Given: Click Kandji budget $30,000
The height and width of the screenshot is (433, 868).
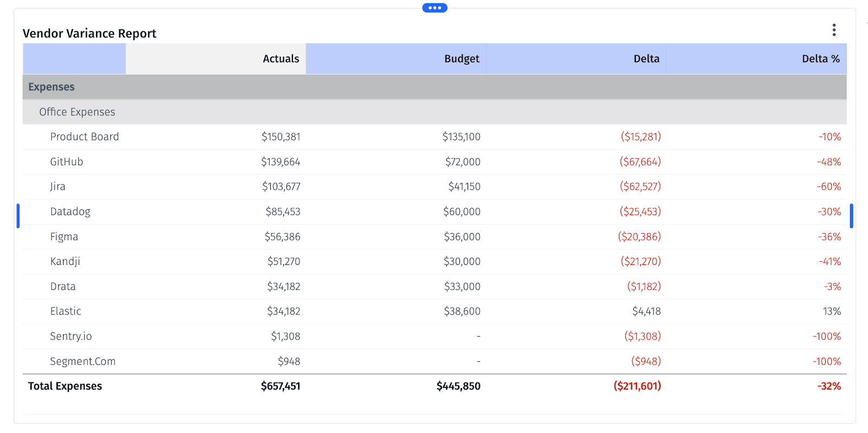Looking at the screenshot, I should [x=462, y=261].
